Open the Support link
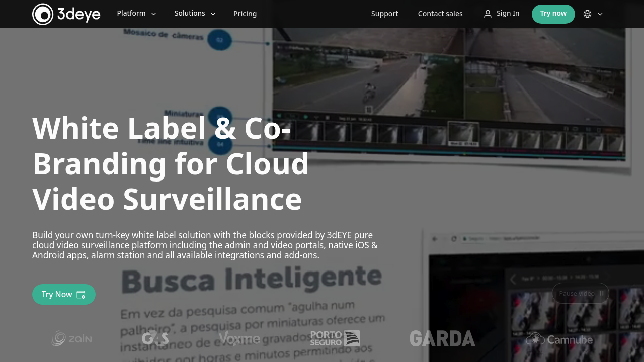 (385, 14)
